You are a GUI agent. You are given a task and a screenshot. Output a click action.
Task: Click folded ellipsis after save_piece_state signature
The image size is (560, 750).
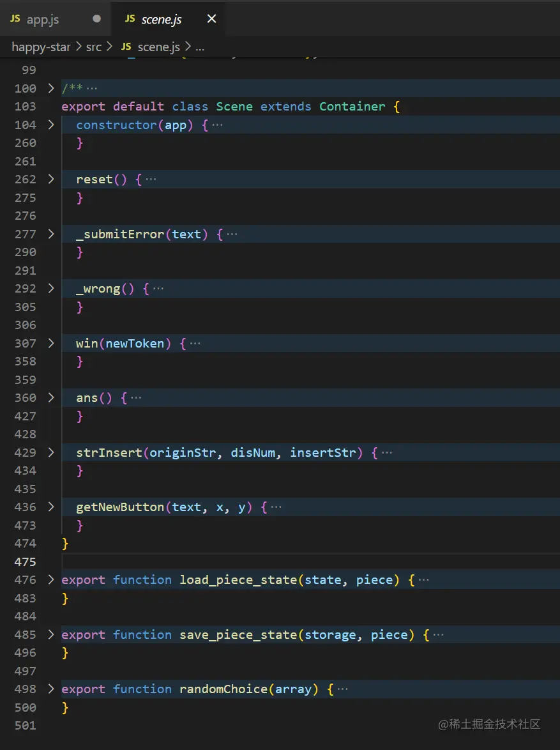coord(439,635)
